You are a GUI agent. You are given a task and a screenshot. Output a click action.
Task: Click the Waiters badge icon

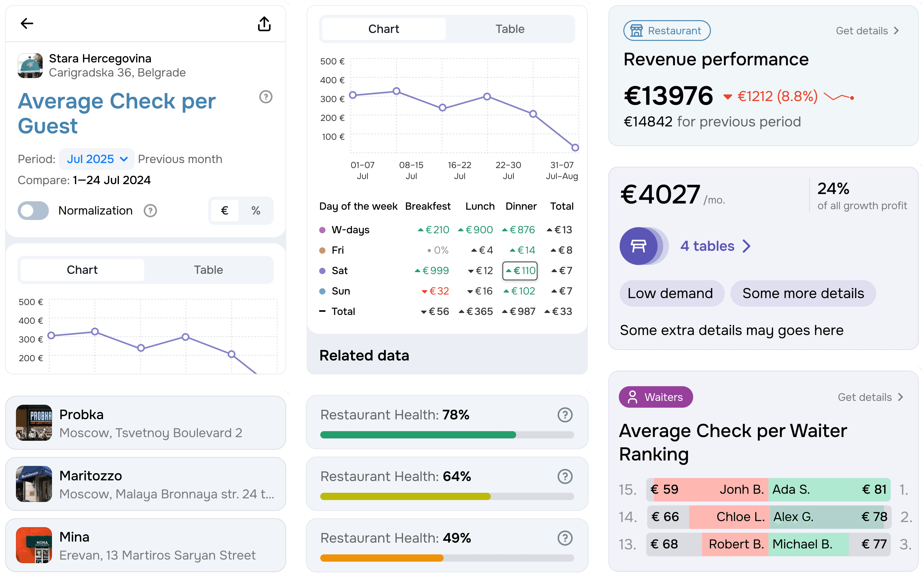click(633, 397)
